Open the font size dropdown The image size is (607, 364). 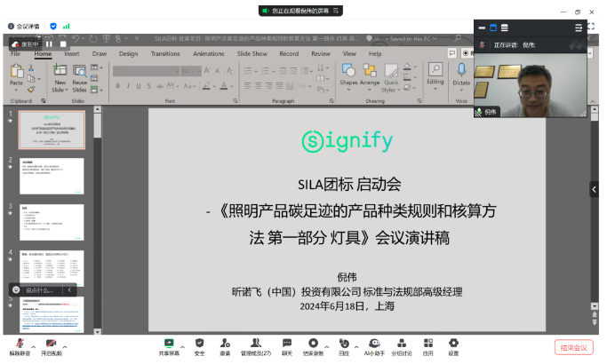199,71
